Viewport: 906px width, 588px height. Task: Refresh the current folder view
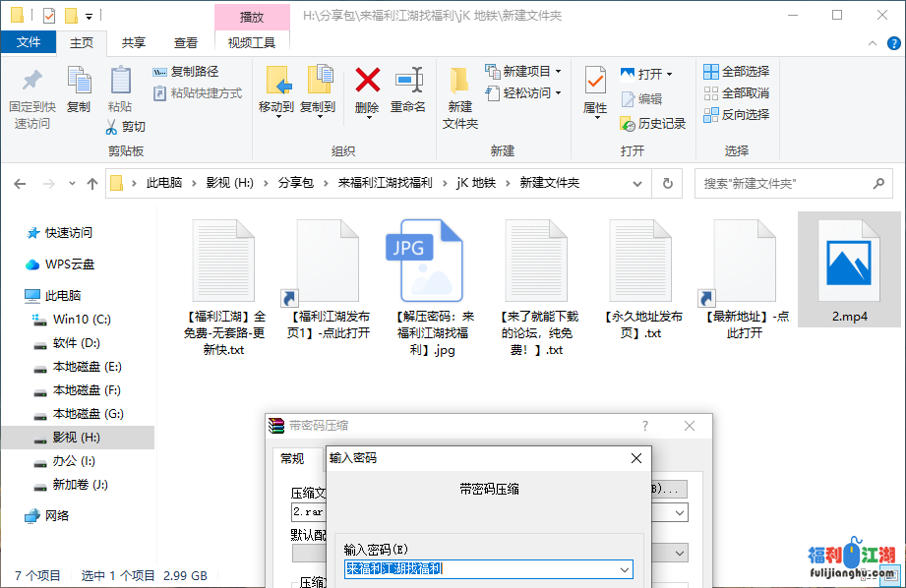coord(667,184)
